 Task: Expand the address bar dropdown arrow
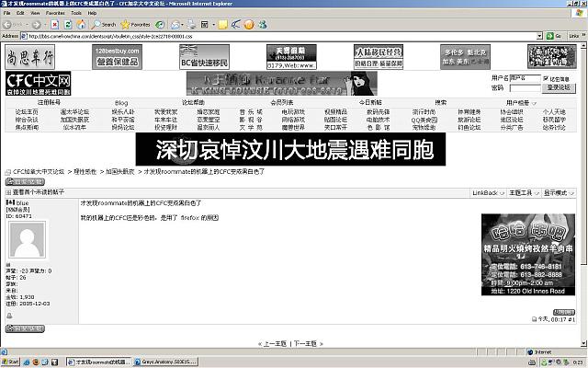click(x=539, y=35)
